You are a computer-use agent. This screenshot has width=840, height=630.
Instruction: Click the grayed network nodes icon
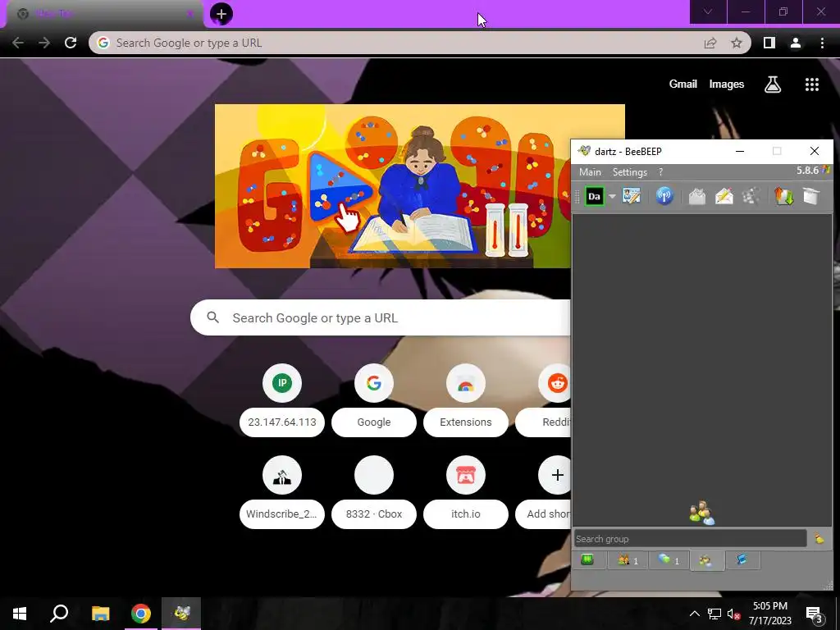coord(751,196)
